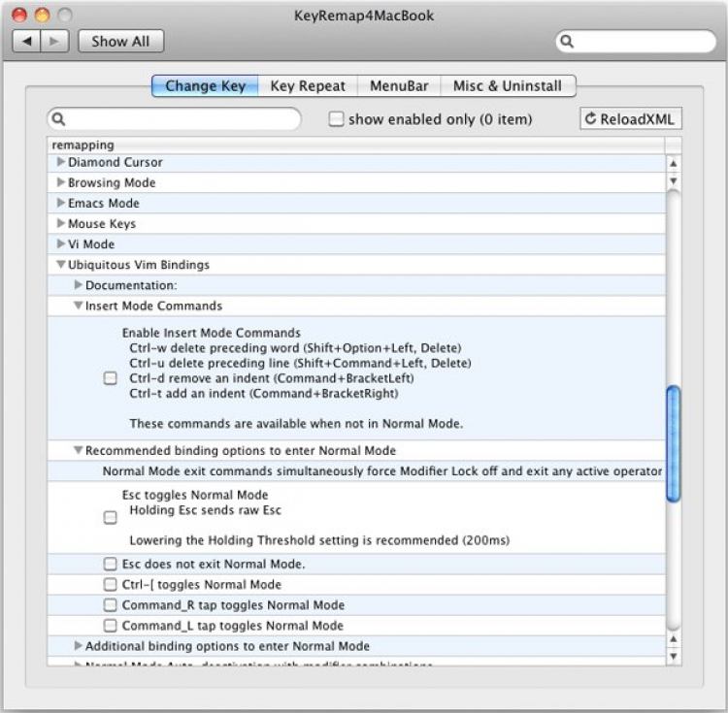Enable Insert Mode Commands checkbox

click(x=110, y=378)
